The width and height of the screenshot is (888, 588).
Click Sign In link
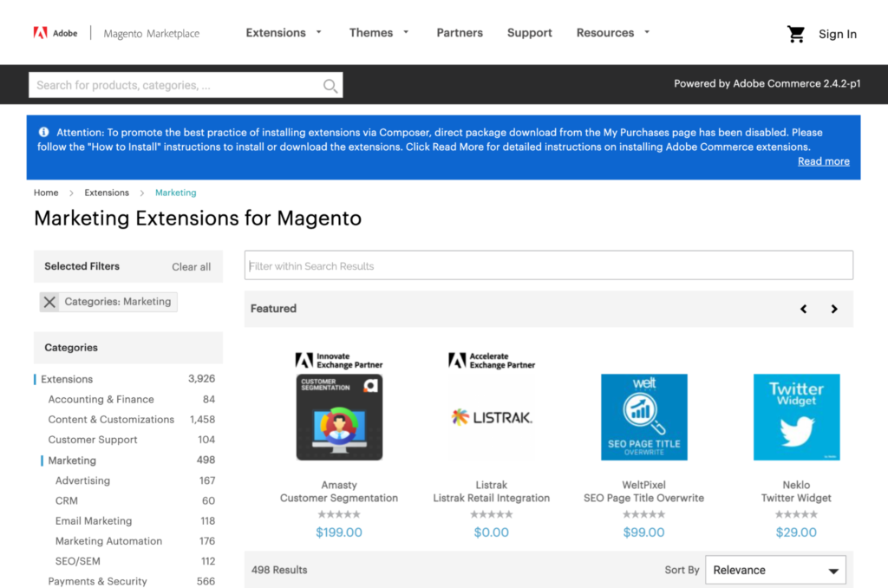click(838, 34)
